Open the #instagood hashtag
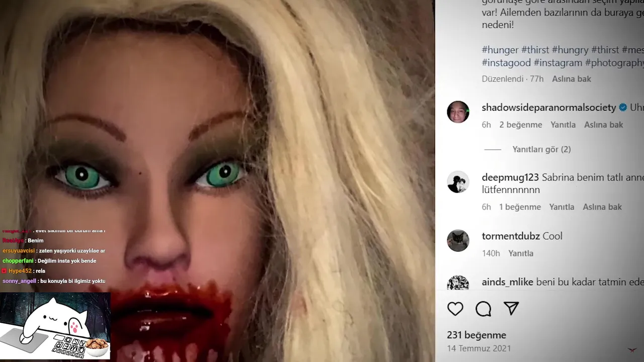This screenshot has height=362, width=644. click(506, 63)
